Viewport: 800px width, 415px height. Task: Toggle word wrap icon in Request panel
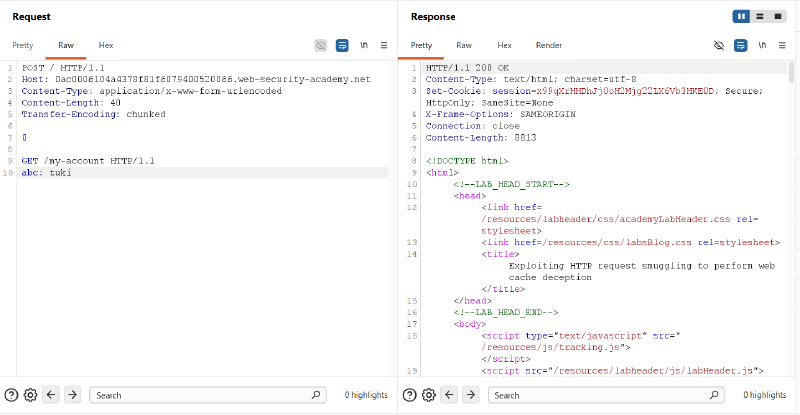click(342, 45)
